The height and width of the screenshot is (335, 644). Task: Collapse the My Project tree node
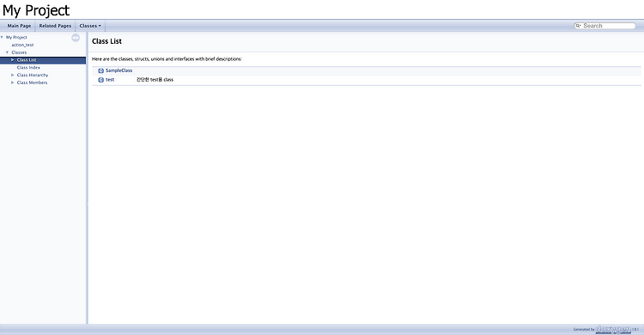pyautogui.click(x=2, y=38)
